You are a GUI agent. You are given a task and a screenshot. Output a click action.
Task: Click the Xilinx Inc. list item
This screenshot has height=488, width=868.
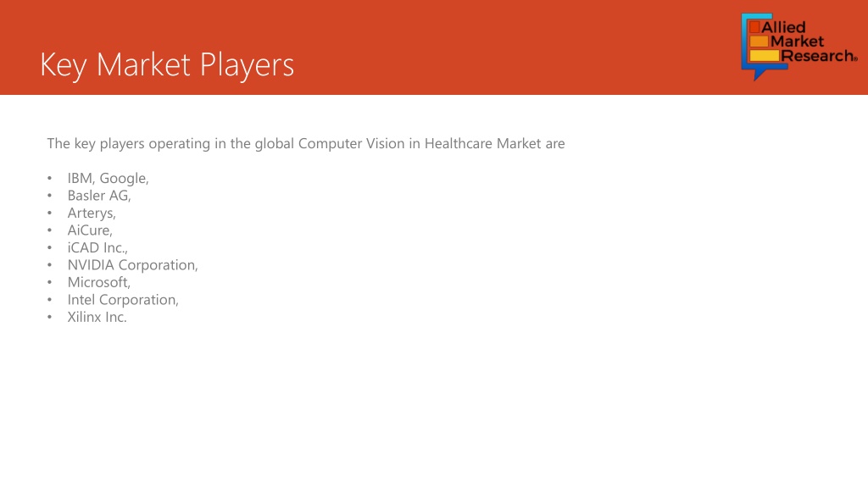coord(97,317)
